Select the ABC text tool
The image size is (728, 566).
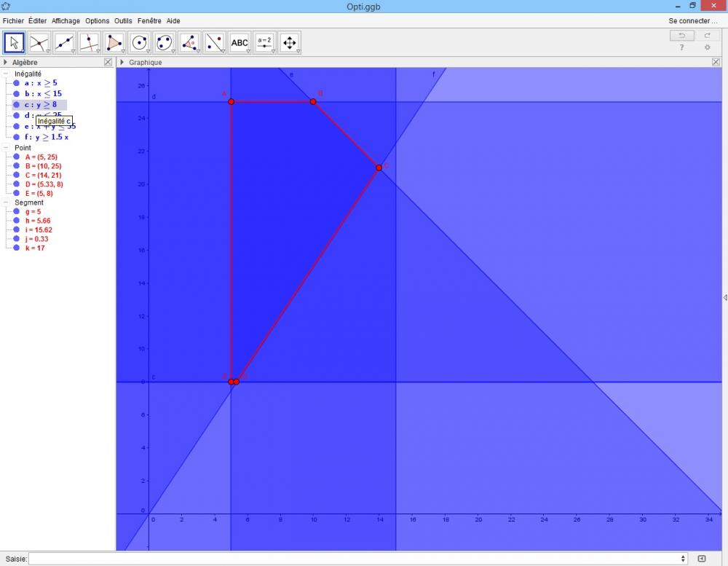(240, 43)
